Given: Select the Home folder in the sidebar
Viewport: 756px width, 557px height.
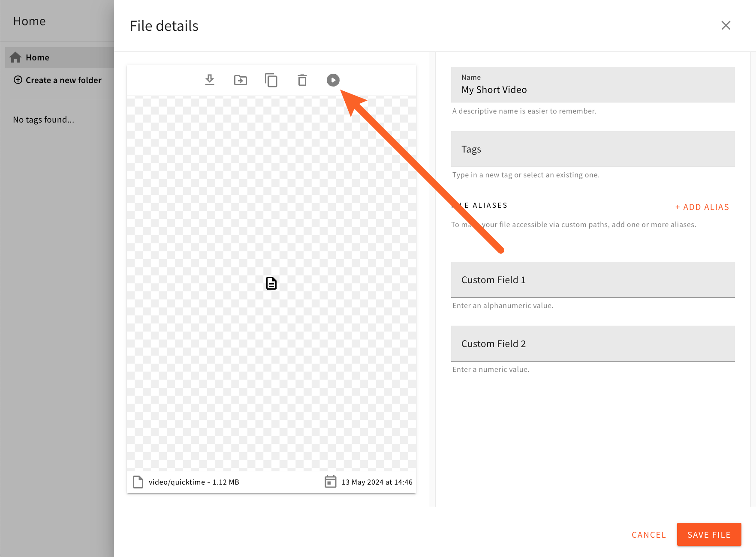Looking at the screenshot, I should click(x=37, y=57).
